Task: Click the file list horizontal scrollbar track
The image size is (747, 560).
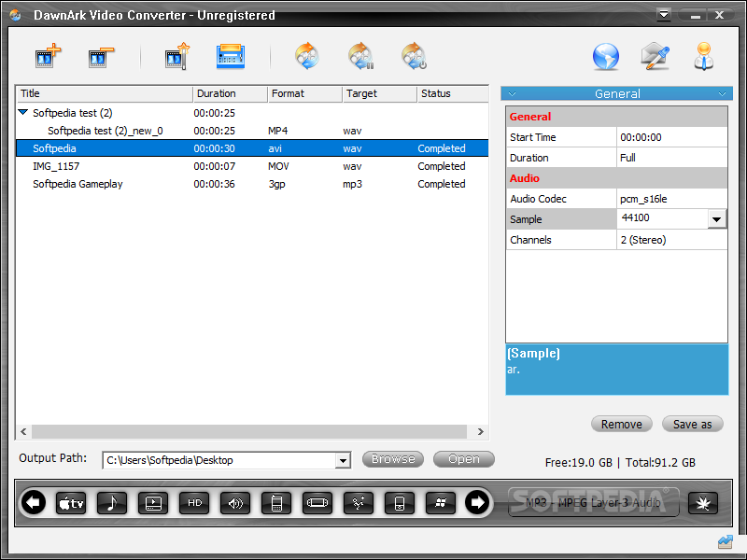Action: point(249,431)
